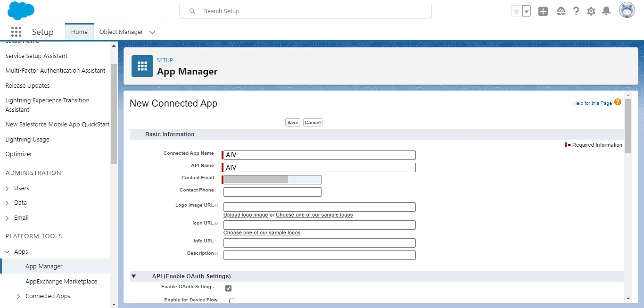
Task: Open the App Launcher grid icon
Action: (x=16, y=32)
